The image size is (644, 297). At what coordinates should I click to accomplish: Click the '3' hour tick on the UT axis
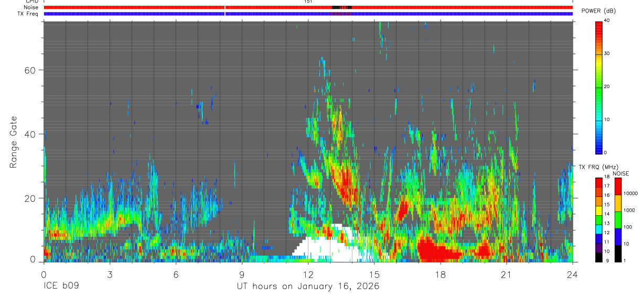click(x=110, y=274)
